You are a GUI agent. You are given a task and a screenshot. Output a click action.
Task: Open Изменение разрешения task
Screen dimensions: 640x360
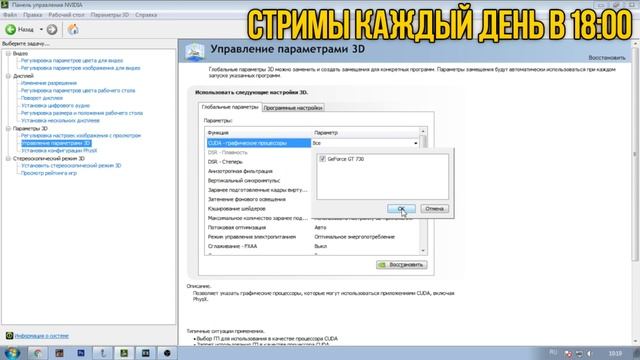tap(49, 83)
